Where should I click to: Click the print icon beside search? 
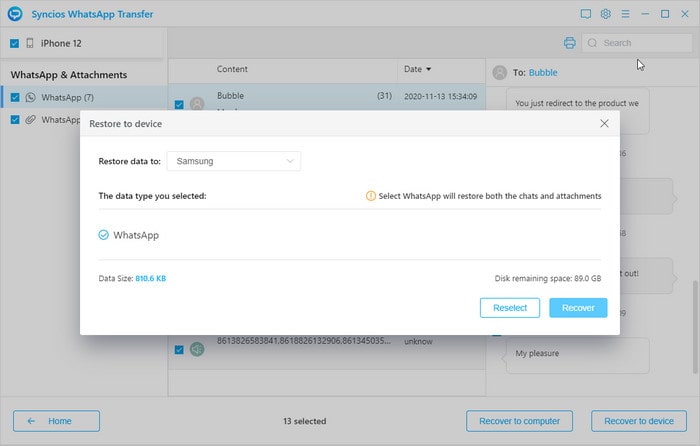[x=570, y=43]
